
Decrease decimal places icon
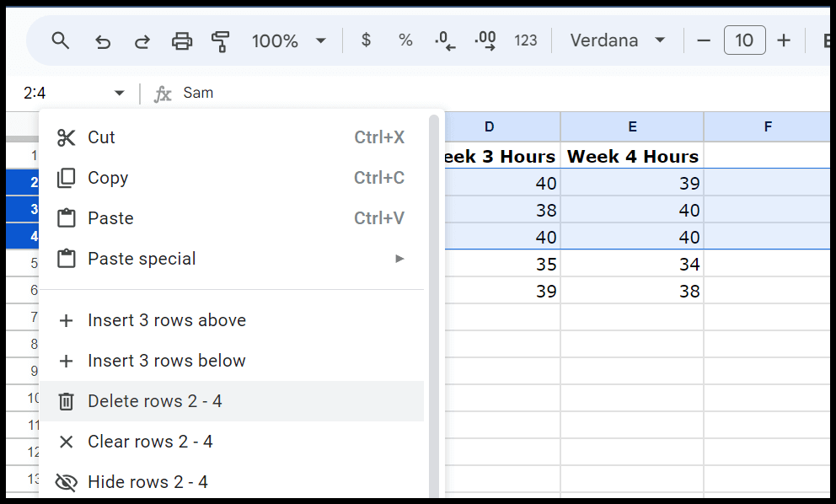pyautogui.click(x=445, y=40)
